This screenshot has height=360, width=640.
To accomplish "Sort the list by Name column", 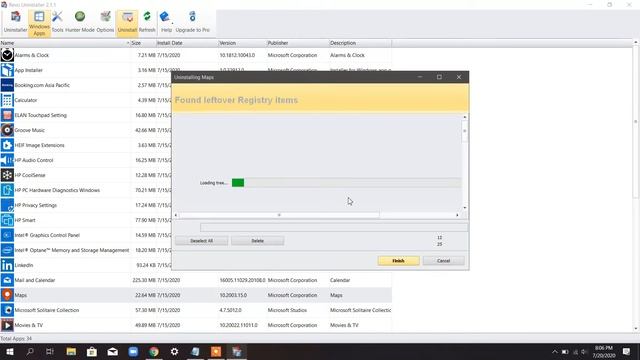I will (65, 43).
